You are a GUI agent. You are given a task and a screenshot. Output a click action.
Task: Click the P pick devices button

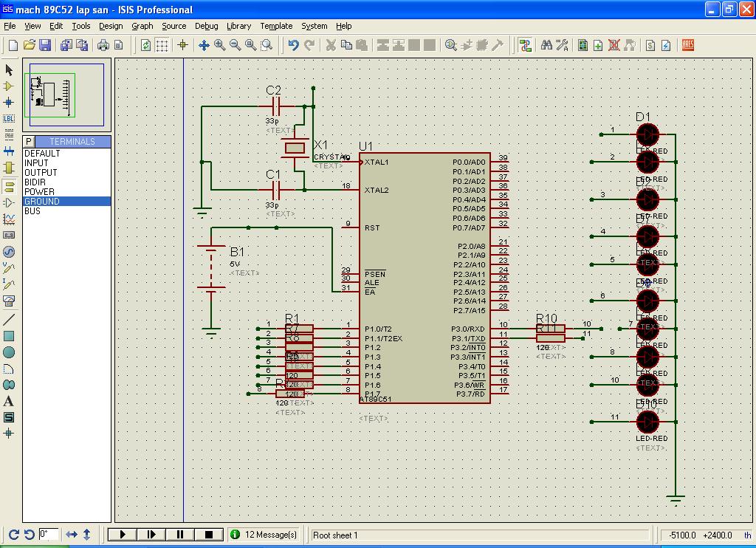[x=29, y=141]
